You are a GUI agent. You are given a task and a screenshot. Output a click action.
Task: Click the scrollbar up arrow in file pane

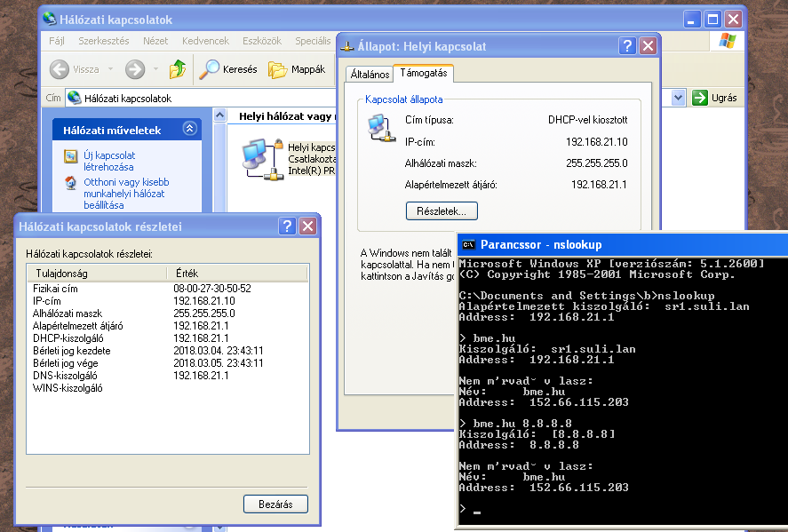coord(219,115)
